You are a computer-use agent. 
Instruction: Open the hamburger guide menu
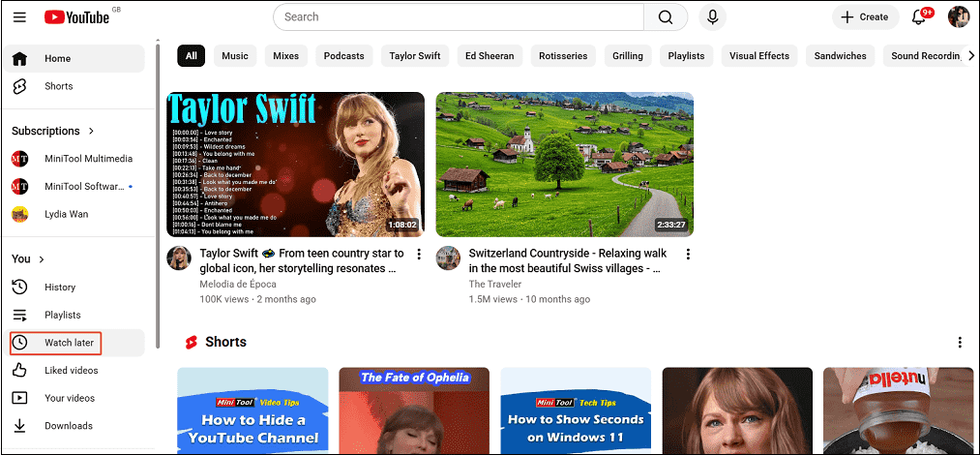coord(19,16)
